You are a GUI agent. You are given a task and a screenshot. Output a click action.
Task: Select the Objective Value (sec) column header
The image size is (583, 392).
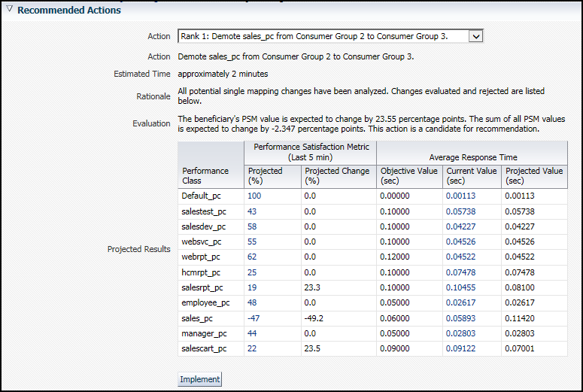pyautogui.click(x=408, y=175)
